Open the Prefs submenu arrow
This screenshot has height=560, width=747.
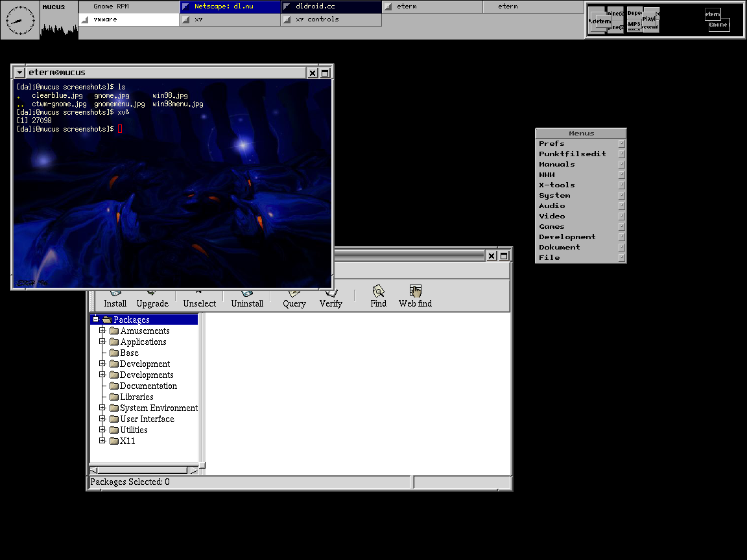pyautogui.click(x=621, y=143)
